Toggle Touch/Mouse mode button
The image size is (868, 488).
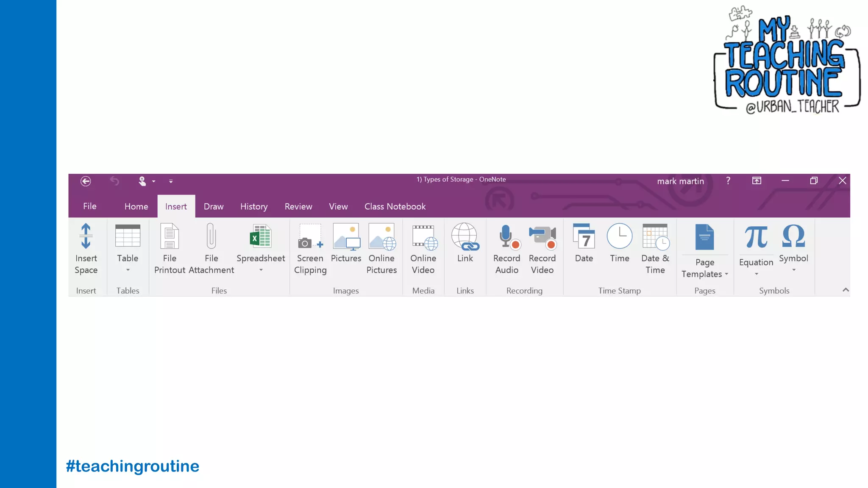click(x=142, y=181)
